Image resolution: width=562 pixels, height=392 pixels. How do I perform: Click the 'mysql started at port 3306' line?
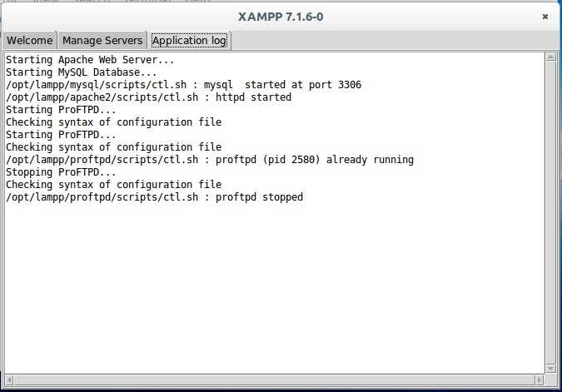click(183, 85)
